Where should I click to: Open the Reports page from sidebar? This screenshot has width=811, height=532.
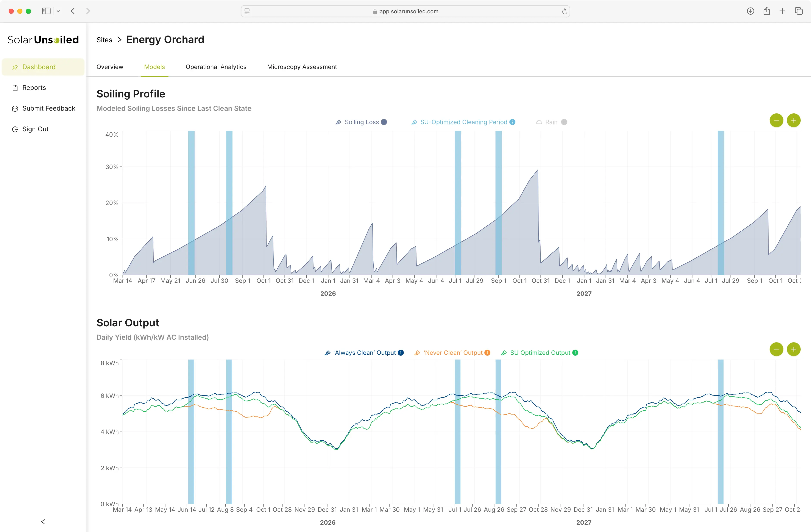click(x=34, y=88)
